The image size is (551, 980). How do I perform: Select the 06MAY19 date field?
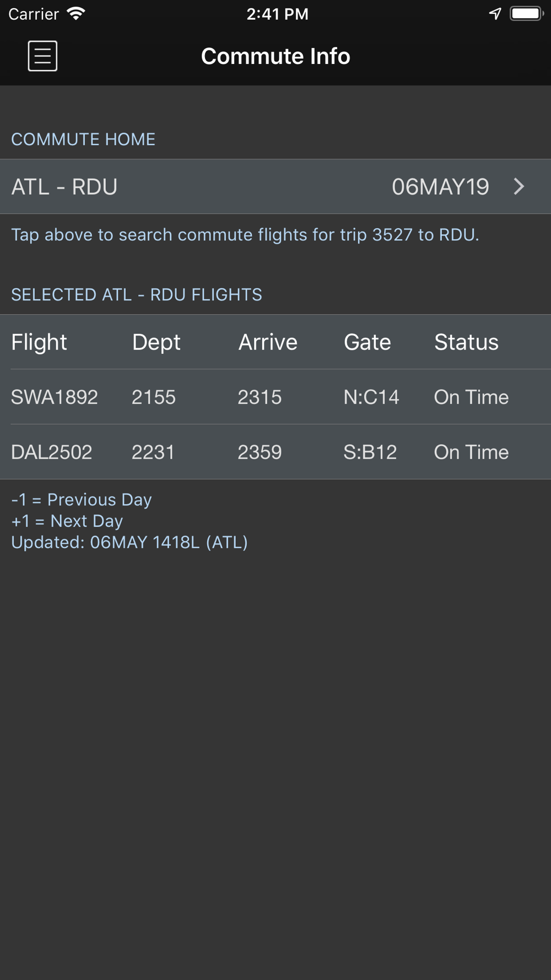pos(440,187)
